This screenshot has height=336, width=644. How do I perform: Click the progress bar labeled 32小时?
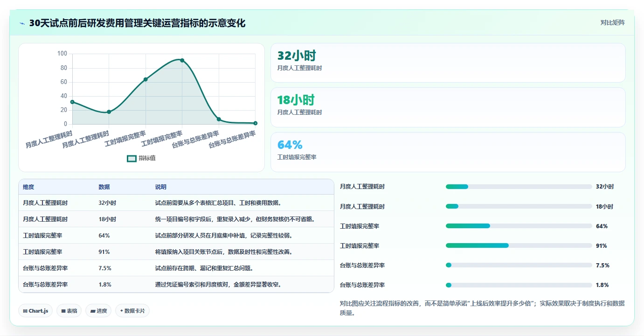point(519,187)
